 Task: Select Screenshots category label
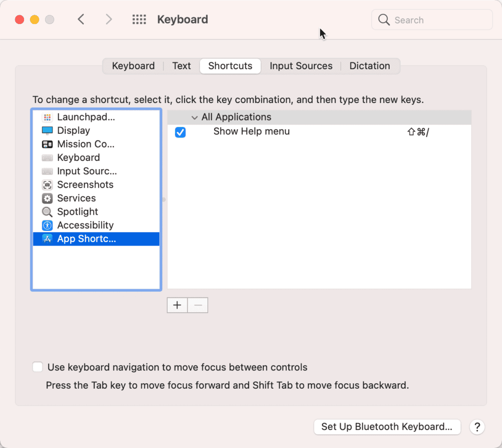(85, 185)
